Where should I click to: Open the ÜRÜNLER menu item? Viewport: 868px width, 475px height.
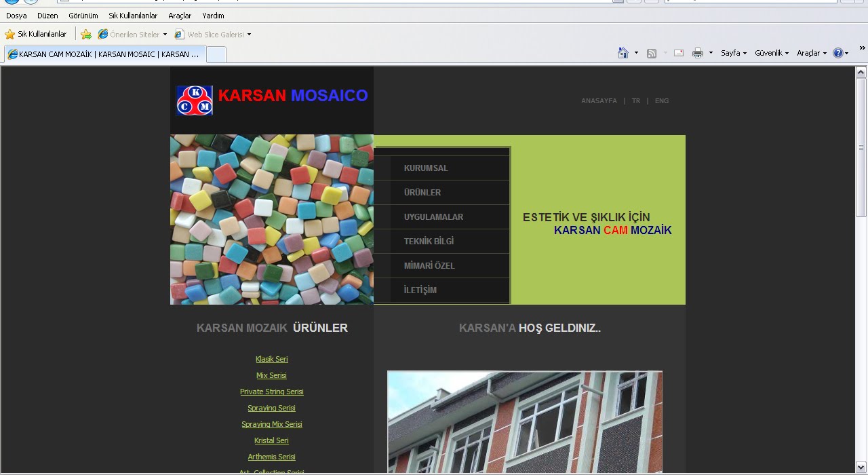tap(441, 193)
